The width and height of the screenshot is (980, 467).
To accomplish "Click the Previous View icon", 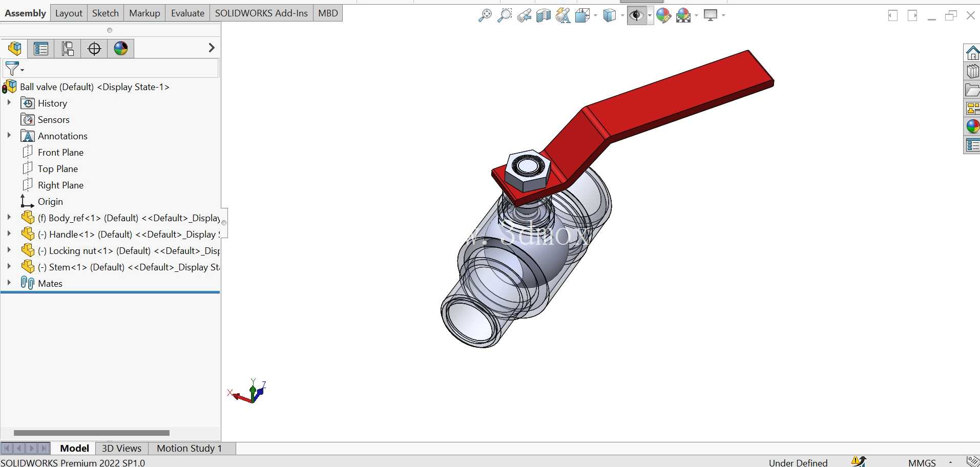I will 524,15.
